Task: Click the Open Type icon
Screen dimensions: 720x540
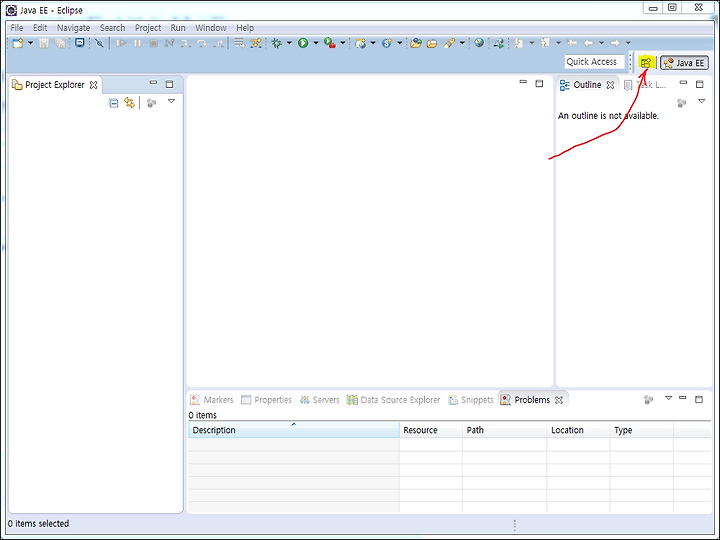Action: (416, 43)
